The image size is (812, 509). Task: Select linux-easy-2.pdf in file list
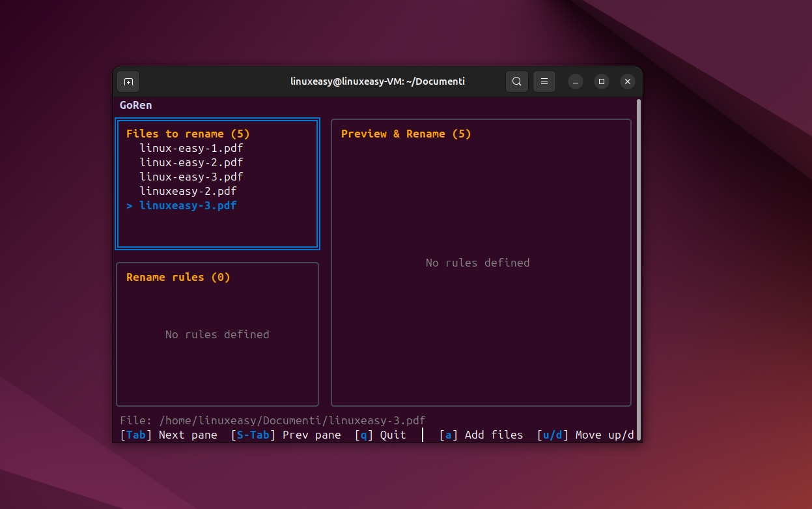191,162
